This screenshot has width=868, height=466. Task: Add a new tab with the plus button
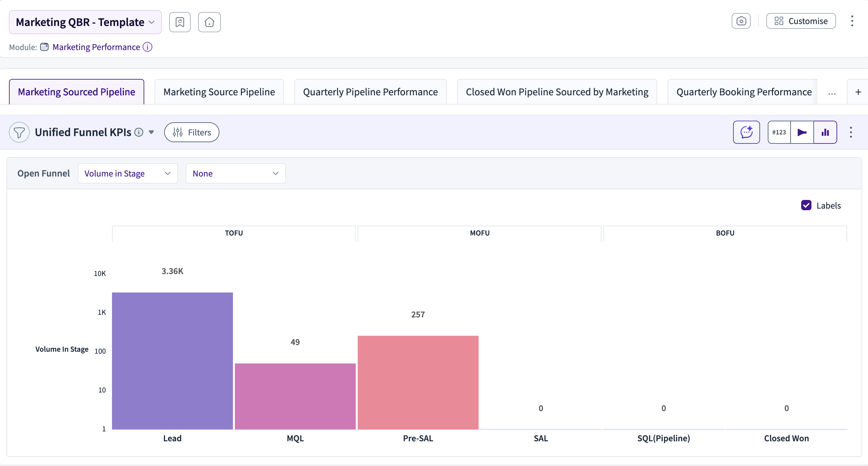pyautogui.click(x=858, y=92)
